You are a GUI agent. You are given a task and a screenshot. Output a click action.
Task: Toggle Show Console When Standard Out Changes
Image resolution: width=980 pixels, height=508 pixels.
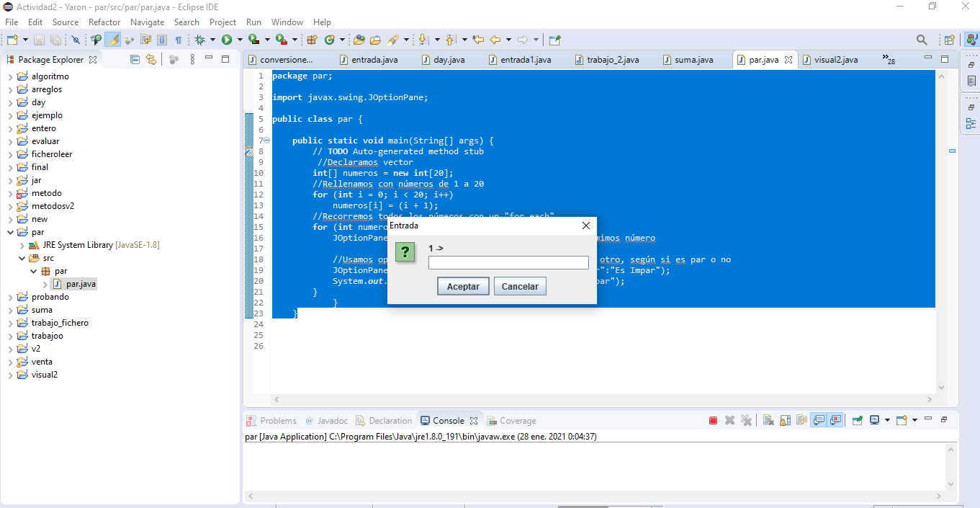tap(819, 420)
